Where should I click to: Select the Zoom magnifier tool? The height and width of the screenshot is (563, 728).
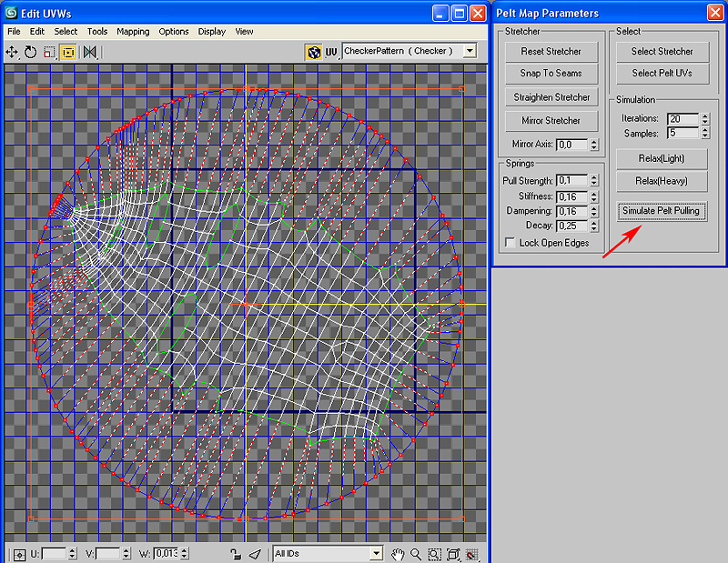click(x=416, y=554)
